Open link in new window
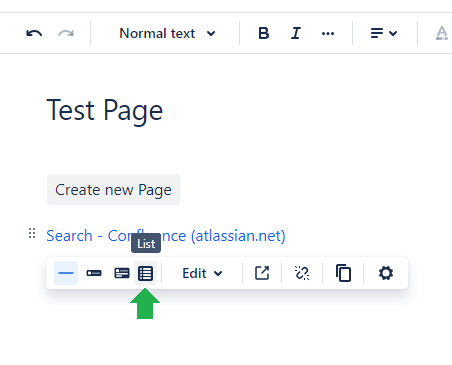Screen dimensions: 452x365 click(x=262, y=273)
